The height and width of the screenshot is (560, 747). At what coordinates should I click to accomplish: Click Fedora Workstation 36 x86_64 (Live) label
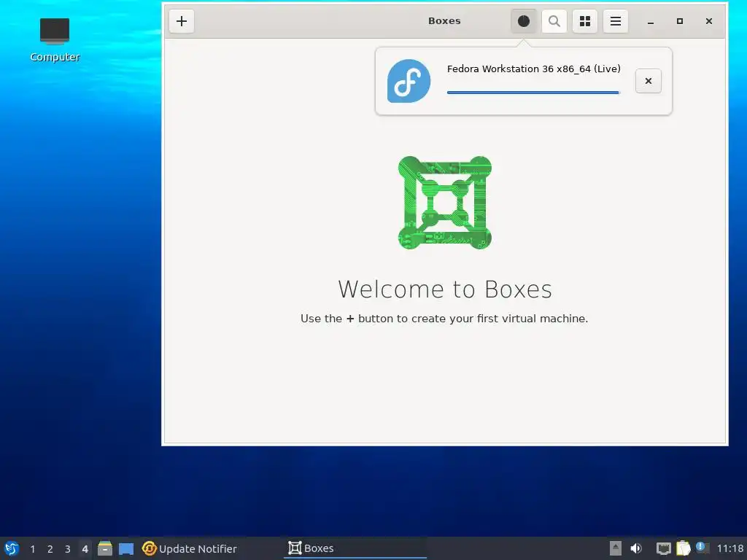[533, 69]
